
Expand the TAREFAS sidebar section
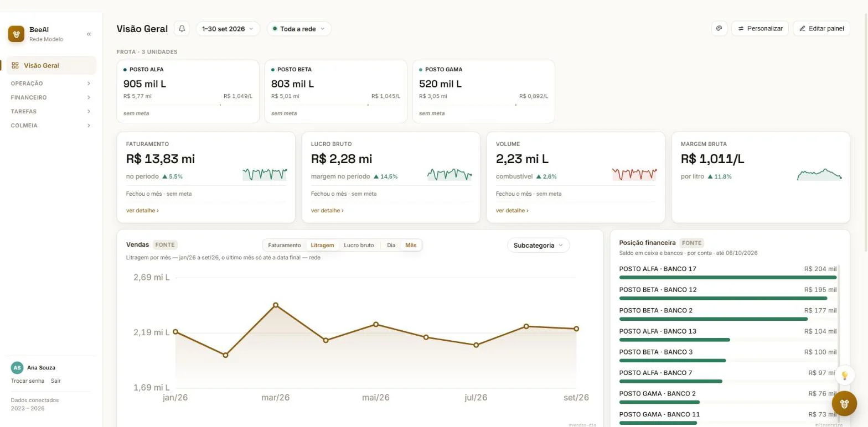51,111
